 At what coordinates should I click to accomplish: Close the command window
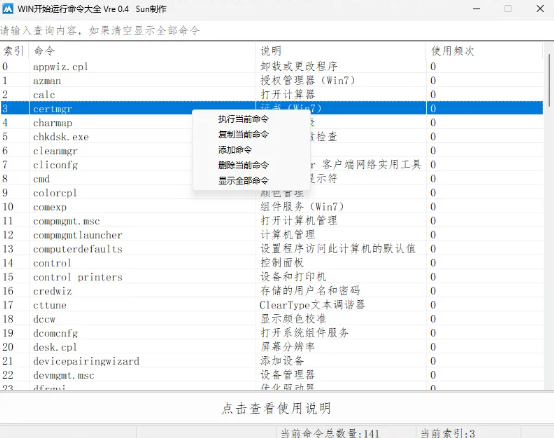pos(540,8)
